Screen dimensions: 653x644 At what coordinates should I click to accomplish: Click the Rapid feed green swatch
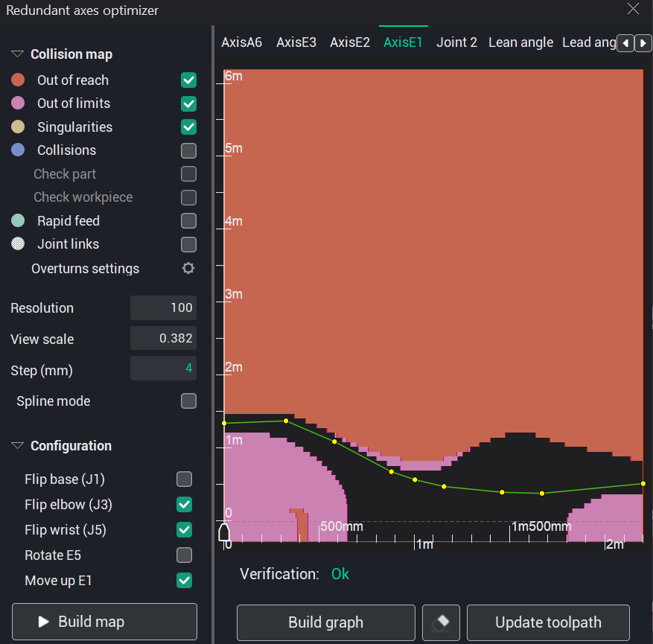[x=18, y=220]
